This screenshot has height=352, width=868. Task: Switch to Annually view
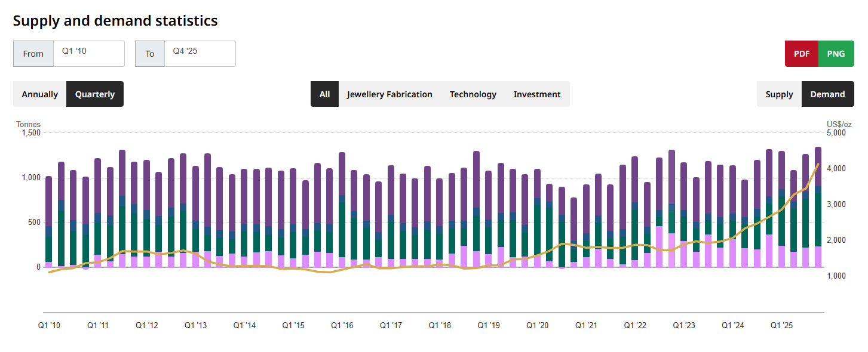40,94
